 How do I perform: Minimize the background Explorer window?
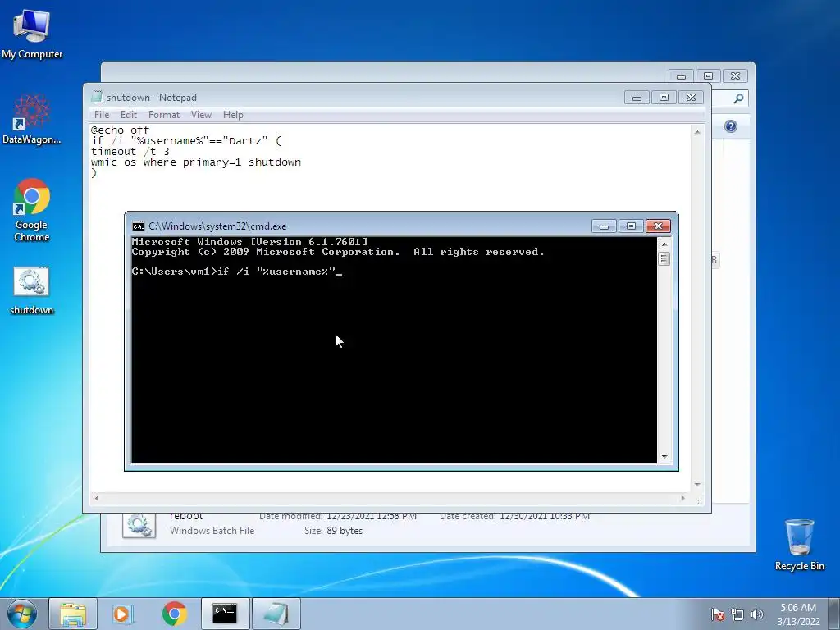point(681,76)
